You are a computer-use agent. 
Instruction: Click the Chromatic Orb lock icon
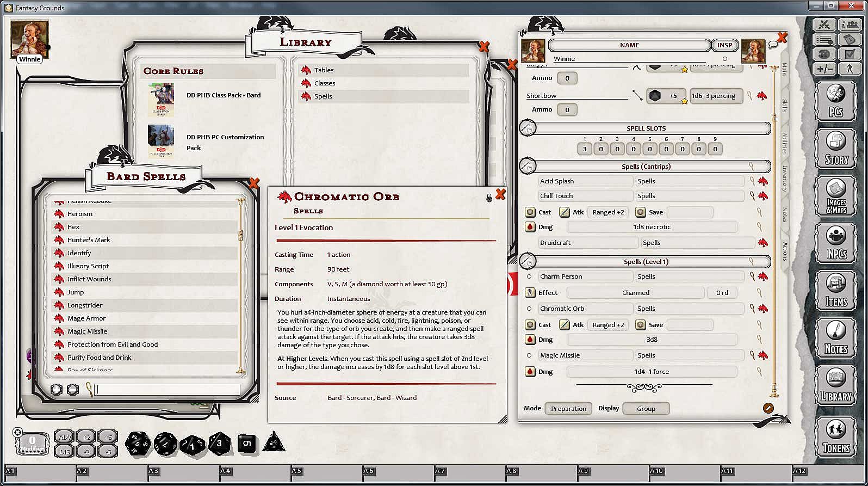pos(489,198)
